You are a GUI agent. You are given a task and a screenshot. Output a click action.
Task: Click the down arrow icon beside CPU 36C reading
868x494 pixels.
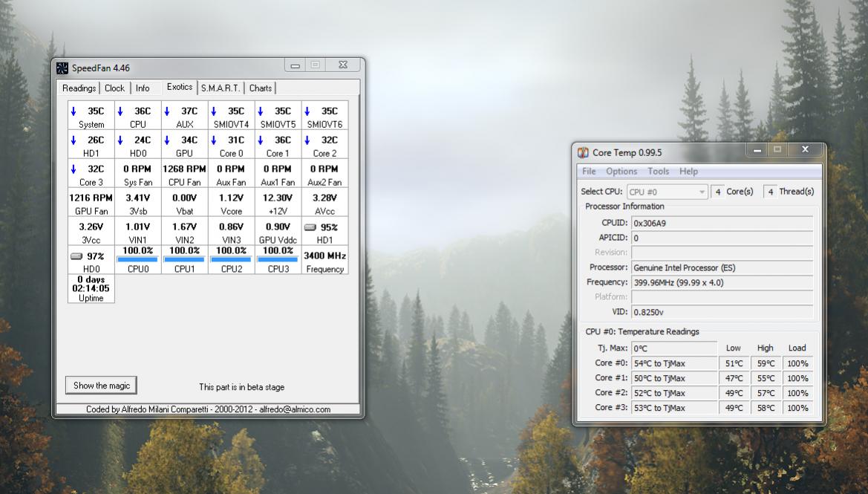[120, 111]
